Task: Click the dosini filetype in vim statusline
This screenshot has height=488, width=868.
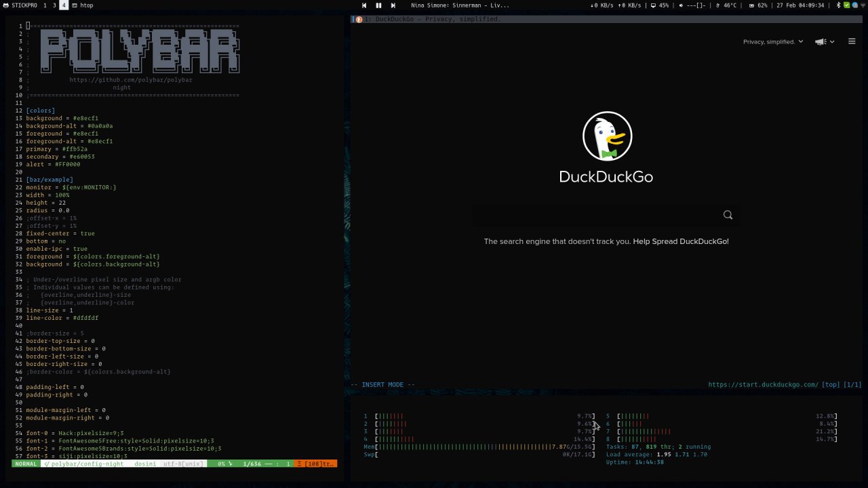Action: (x=145, y=464)
